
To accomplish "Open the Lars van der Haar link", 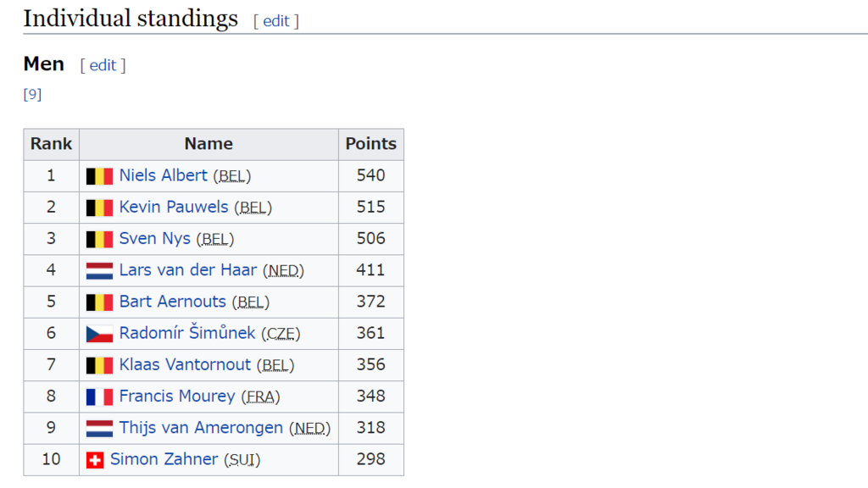I will (188, 270).
